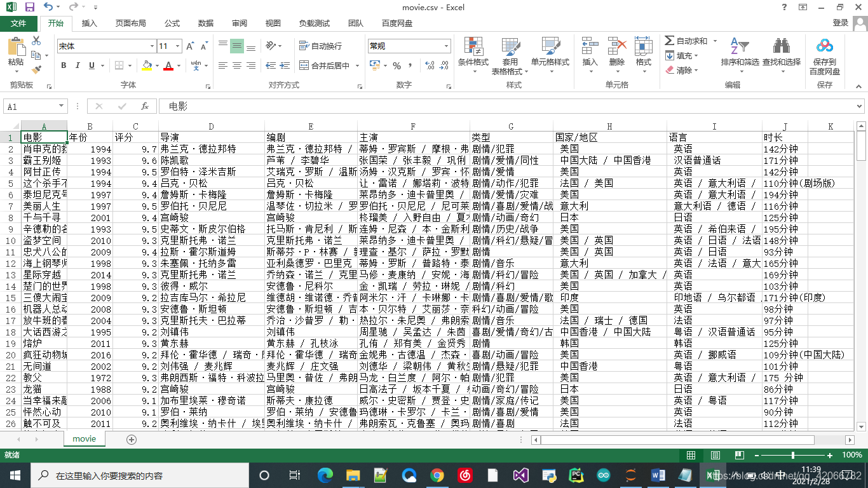The height and width of the screenshot is (488, 868).
Task: Click Conditional Formatting (条件格式) icon
Action: (473, 46)
